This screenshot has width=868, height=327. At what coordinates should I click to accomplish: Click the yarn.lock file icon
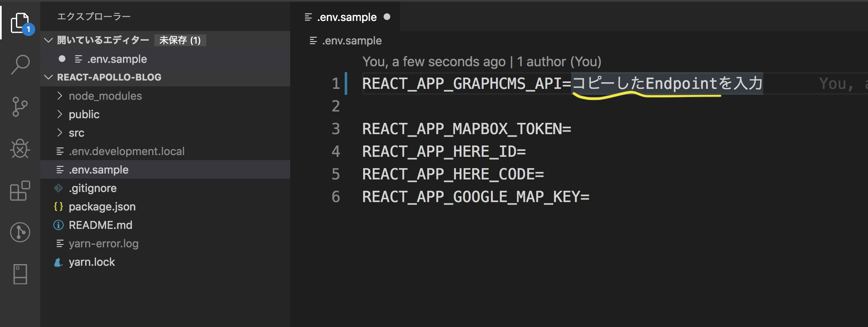58,262
